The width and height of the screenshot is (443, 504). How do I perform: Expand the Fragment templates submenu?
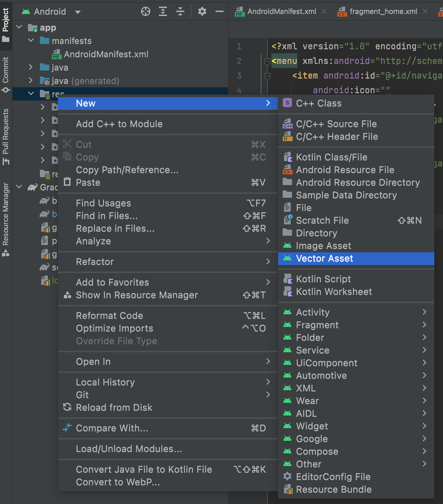(x=356, y=325)
